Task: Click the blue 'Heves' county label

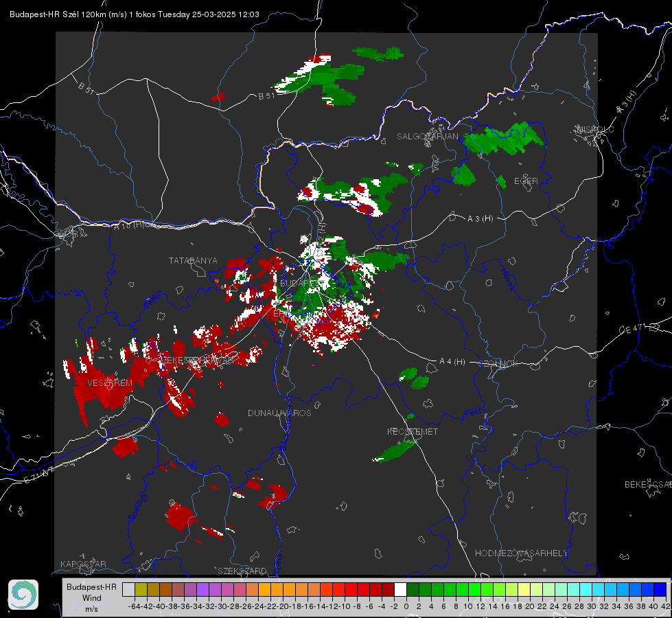Action: coord(507,278)
